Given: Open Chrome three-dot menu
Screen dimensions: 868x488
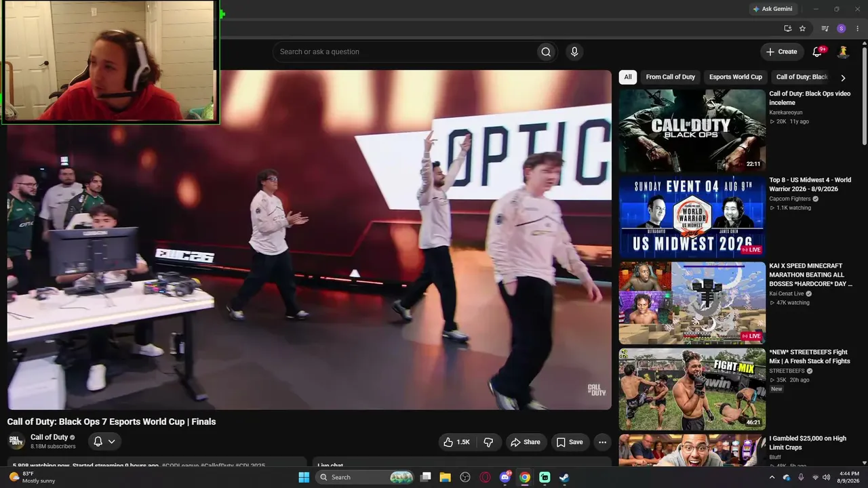Looking at the screenshot, I should 857,28.
